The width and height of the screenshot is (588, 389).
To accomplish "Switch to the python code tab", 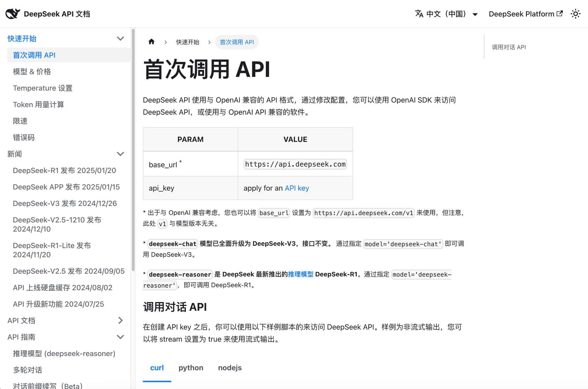I will click(191, 368).
